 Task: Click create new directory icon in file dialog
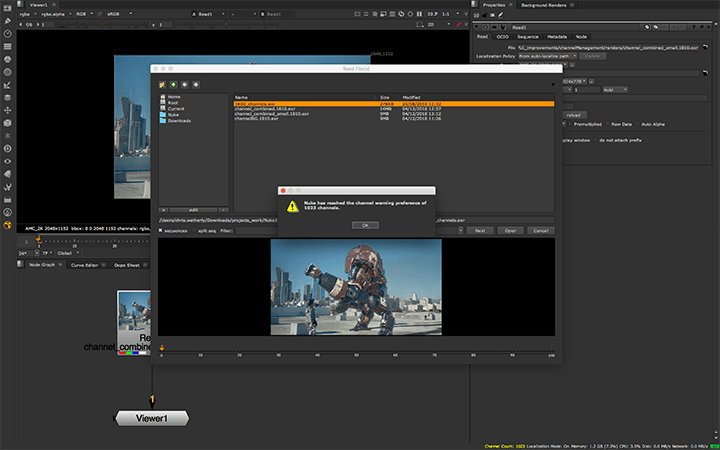tap(162, 84)
